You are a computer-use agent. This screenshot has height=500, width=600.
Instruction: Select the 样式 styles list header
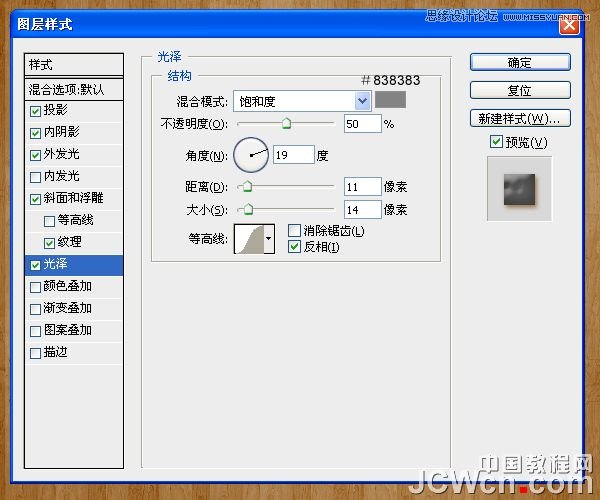pos(74,65)
